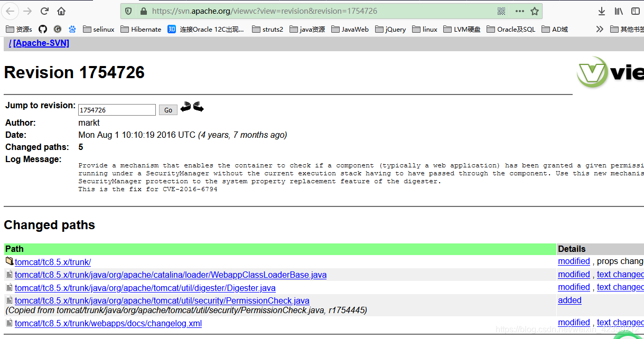Open the java资源 bookmark folder

pyautogui.click(x=307, y=29)
